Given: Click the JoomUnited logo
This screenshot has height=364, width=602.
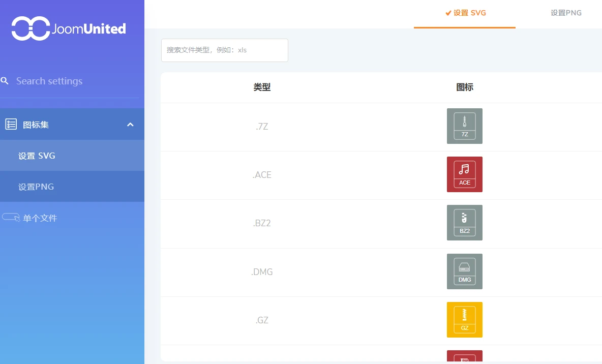Looking at the screenshot, I should (x=68, y=28).
